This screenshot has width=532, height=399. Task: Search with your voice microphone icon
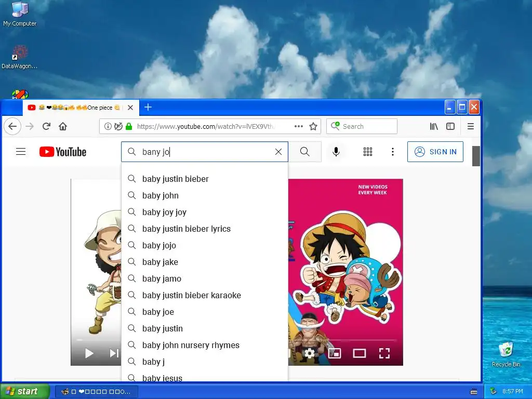[x=336, y=152]
